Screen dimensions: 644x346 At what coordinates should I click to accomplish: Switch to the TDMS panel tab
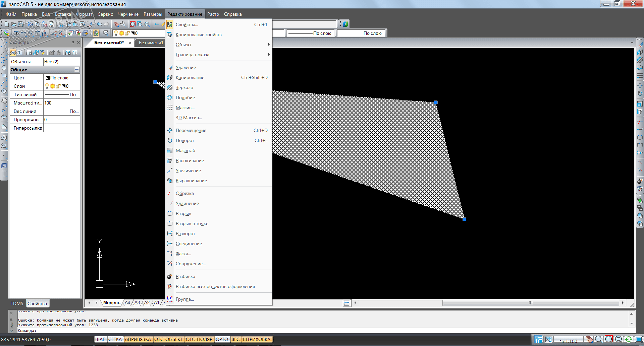pos(17,303)
